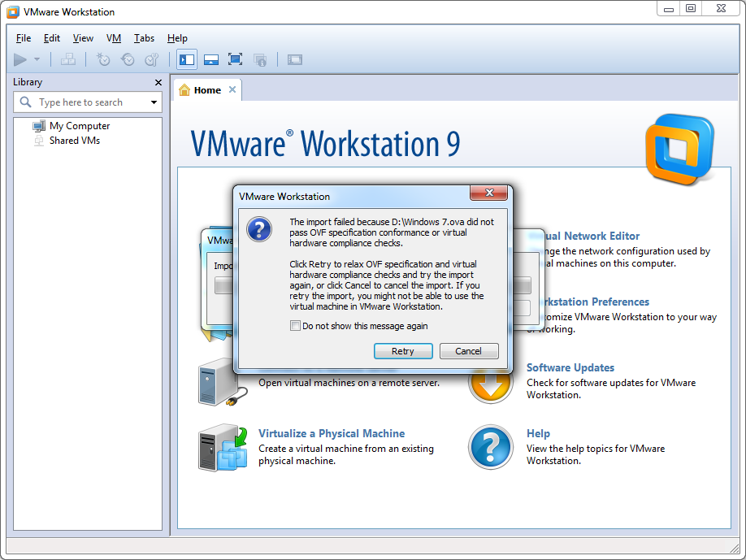Close the Library panel
746x560 pixels.
pyautogui.click(x=158, y=82)
